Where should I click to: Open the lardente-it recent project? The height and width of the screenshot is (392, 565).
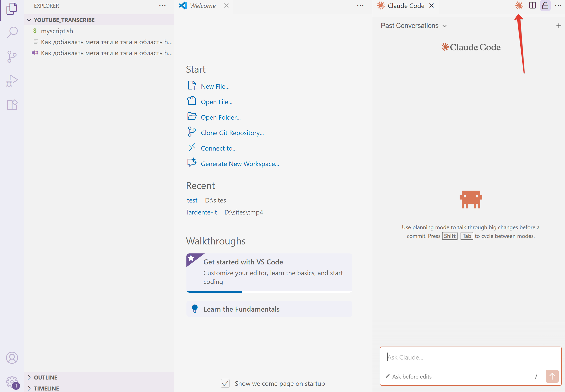(202, 212)
